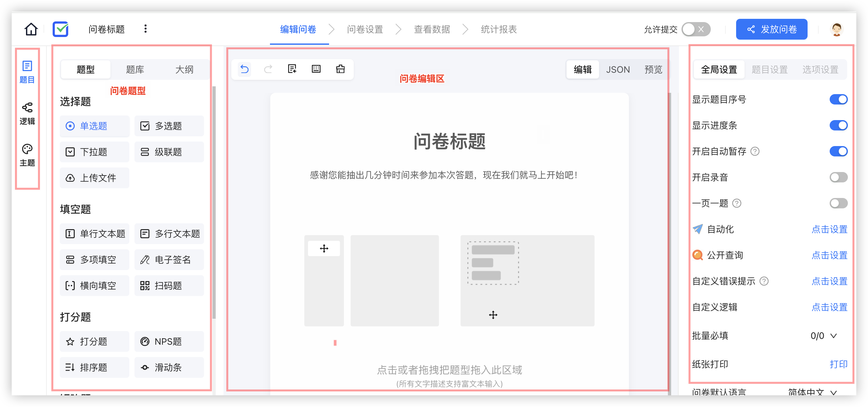Click the blue checkmark app logo
Image resolution: width=868 pixels, height=407 pixels.
click(61, 29)
